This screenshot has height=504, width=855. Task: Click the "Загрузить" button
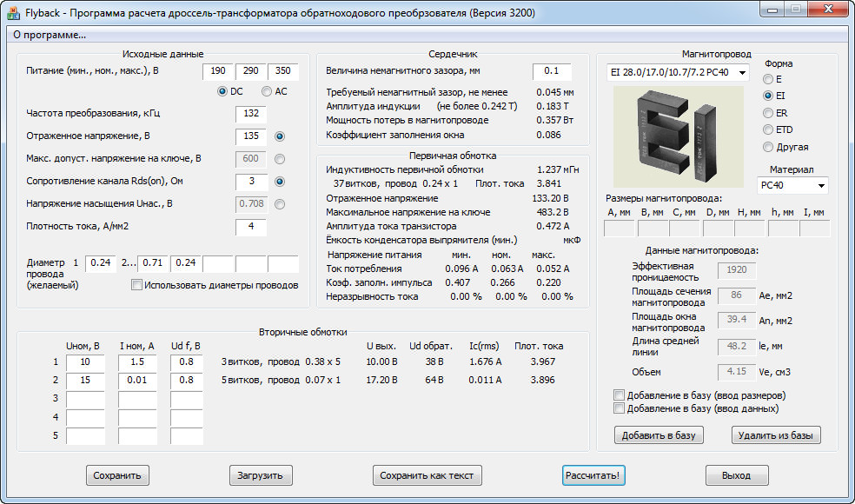[x=261, y=475]
